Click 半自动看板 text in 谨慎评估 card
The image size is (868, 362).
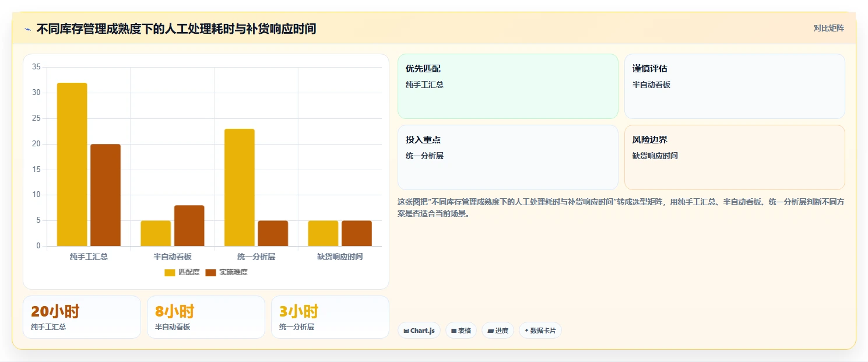pyautogui.click(x=651, y=85)
